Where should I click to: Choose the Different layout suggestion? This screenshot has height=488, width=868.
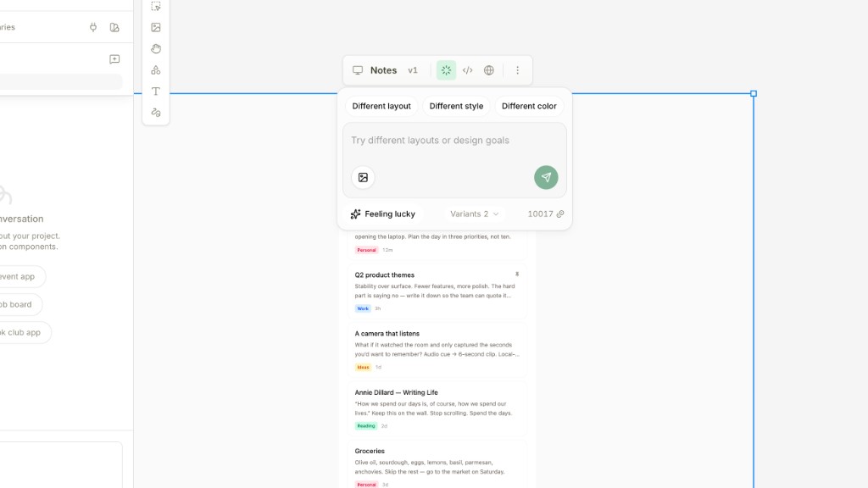381,106
